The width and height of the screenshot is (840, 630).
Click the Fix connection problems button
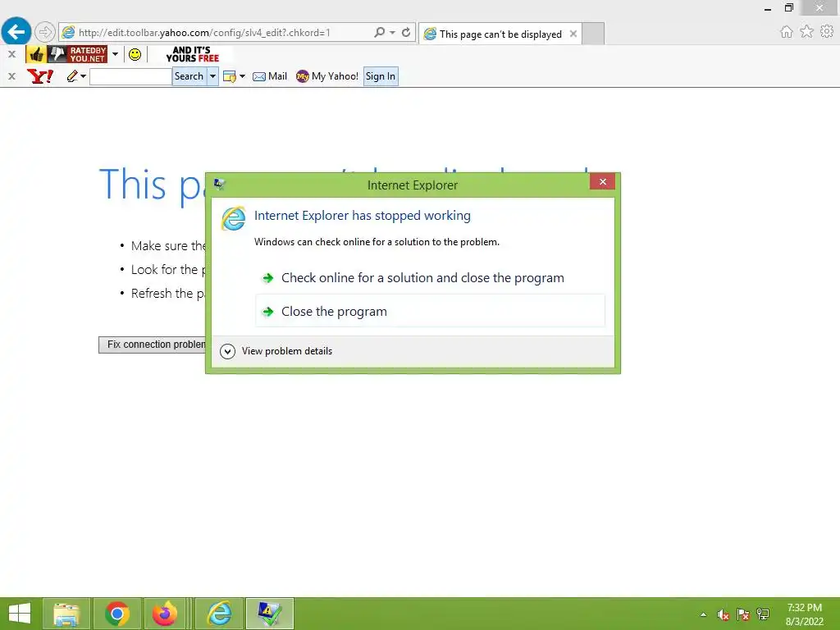[x=152, y=345]
